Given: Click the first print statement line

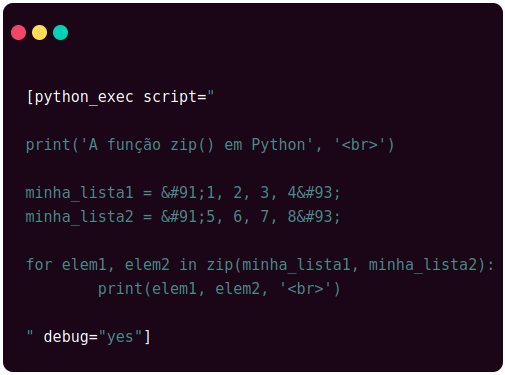Looking at the screenshot, I should 210,145.
